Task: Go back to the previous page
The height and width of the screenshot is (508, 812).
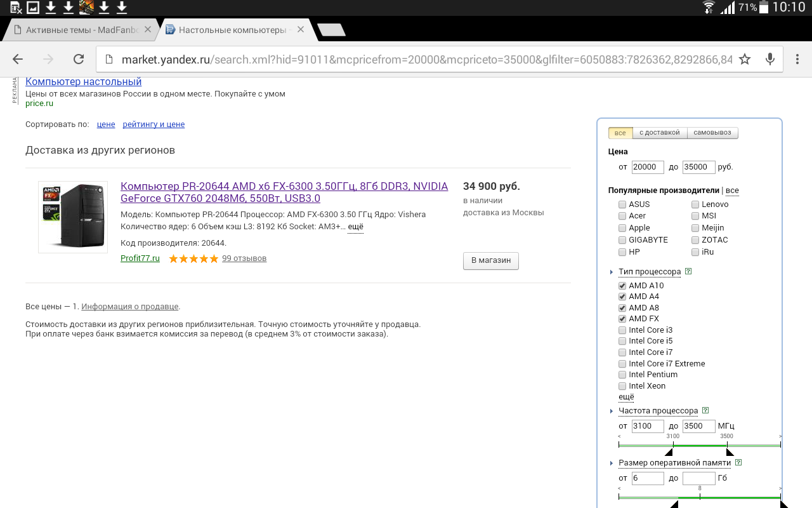Action: [18, 59]
